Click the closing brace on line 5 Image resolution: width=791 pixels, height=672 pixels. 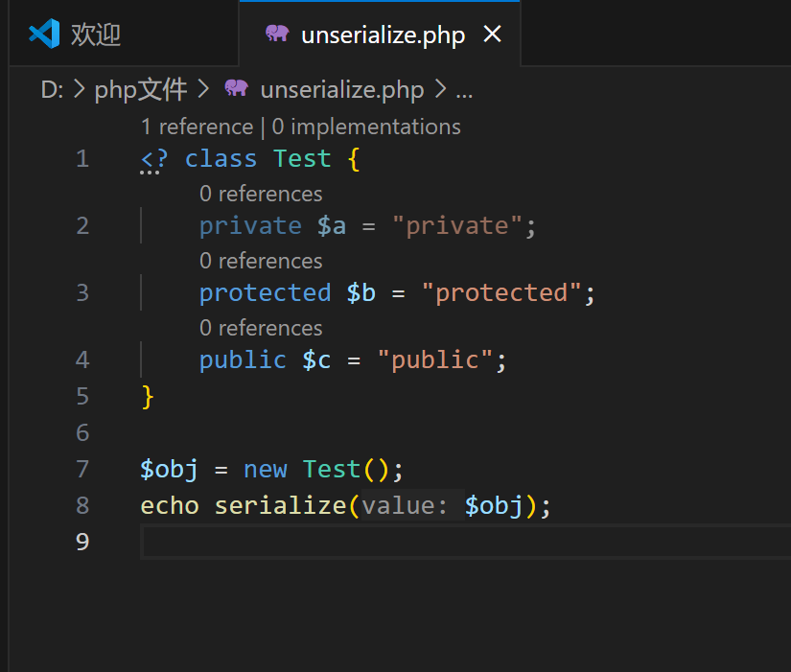click(x=148, y=397)
